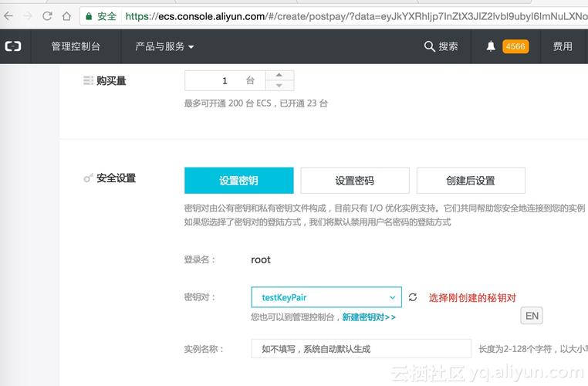
Task: Select the 创建后设置 option
Action: click(x=471, y=181)
